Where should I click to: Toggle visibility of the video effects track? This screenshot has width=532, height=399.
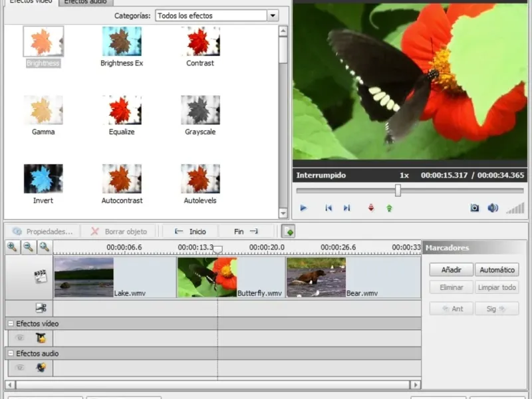tap(20, 338)
